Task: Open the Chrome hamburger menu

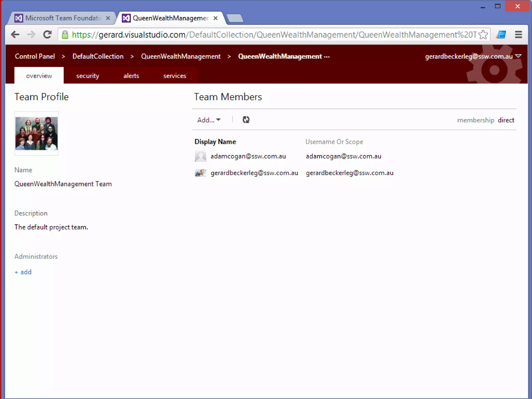Action: tap(518, 35)
